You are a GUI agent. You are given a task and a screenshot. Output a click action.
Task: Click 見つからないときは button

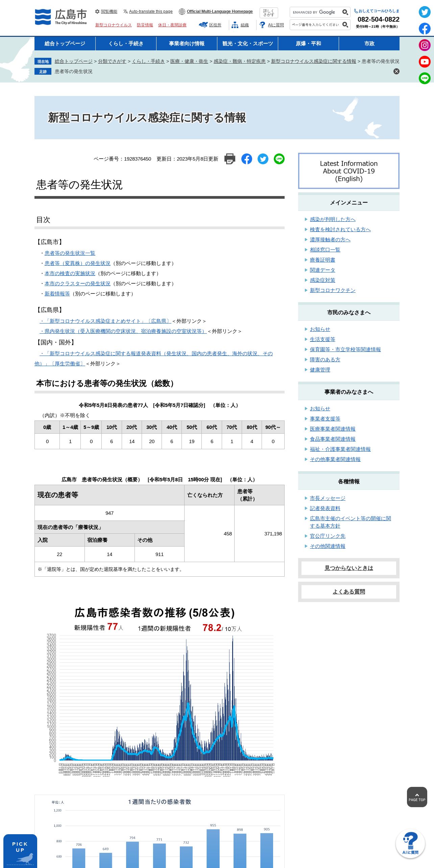[x=349, y=568]
